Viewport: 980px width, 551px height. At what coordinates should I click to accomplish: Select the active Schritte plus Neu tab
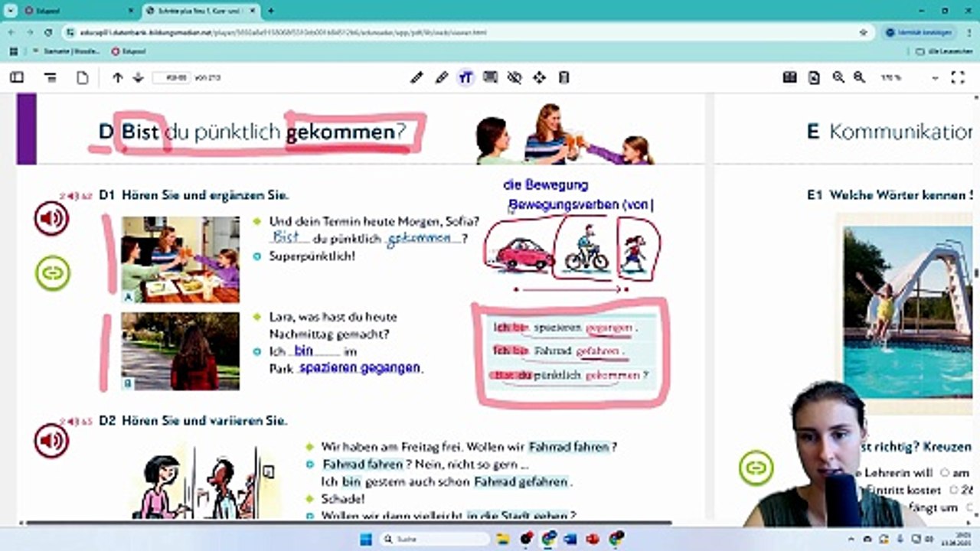(x=201, y=11)
